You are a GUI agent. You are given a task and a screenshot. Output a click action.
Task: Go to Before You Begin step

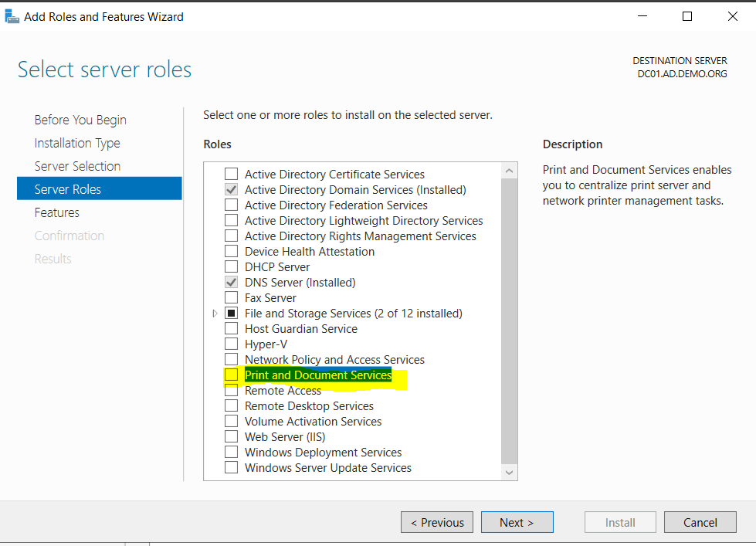(80, 120)
